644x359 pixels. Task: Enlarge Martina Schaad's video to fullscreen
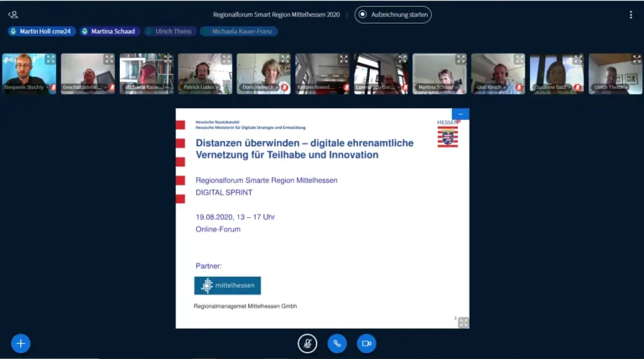tap(461, 60)
